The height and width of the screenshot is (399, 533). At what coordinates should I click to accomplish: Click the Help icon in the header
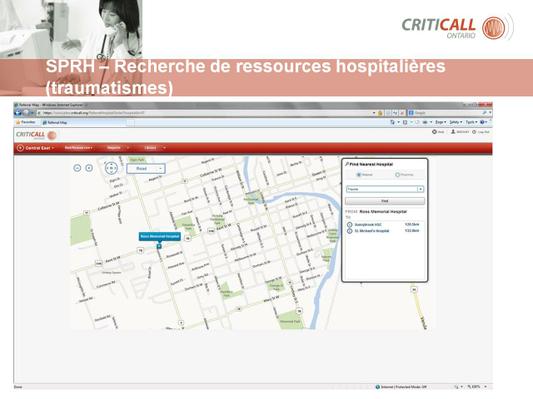pos(434,132)
